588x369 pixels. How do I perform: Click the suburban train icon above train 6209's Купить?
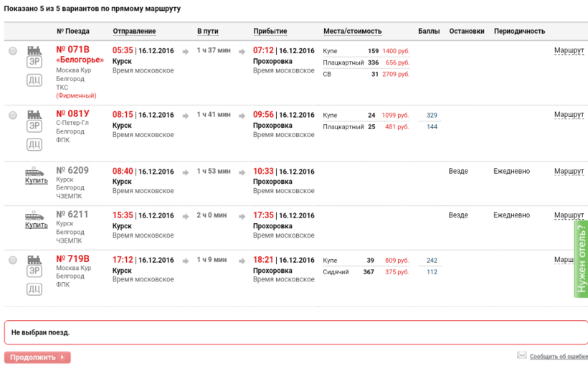tap(34, 172)
